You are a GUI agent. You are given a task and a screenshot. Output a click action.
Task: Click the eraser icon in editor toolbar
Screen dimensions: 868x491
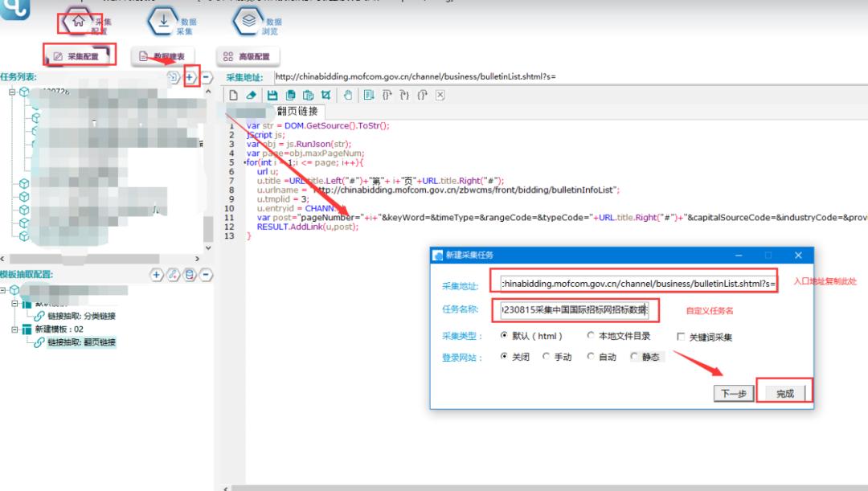(x=251, y=95)
